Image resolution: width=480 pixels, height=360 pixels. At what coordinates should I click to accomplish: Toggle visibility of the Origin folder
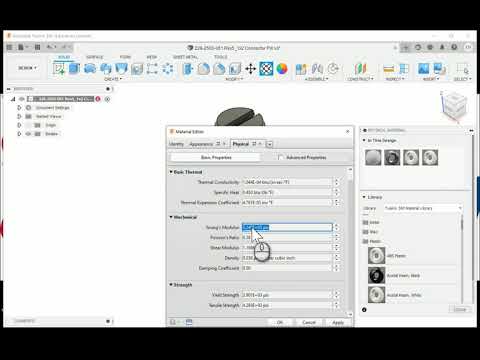click(x=28, y=125)
